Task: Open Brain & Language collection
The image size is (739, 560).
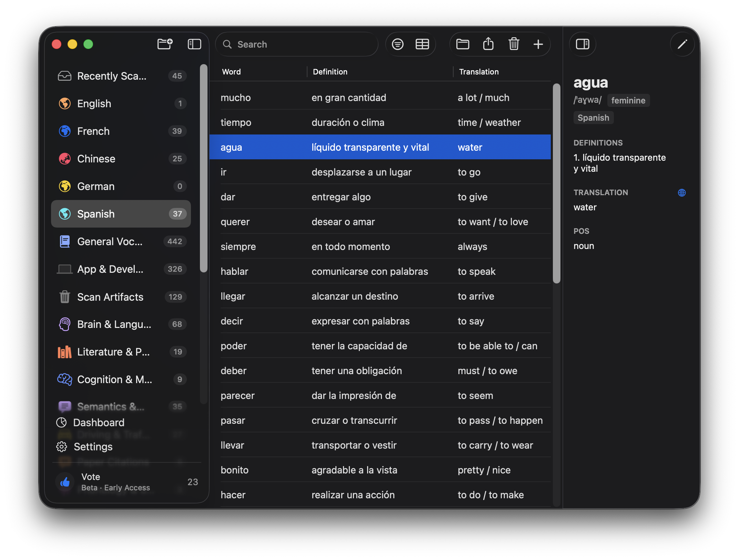Action: click(121, 324)
